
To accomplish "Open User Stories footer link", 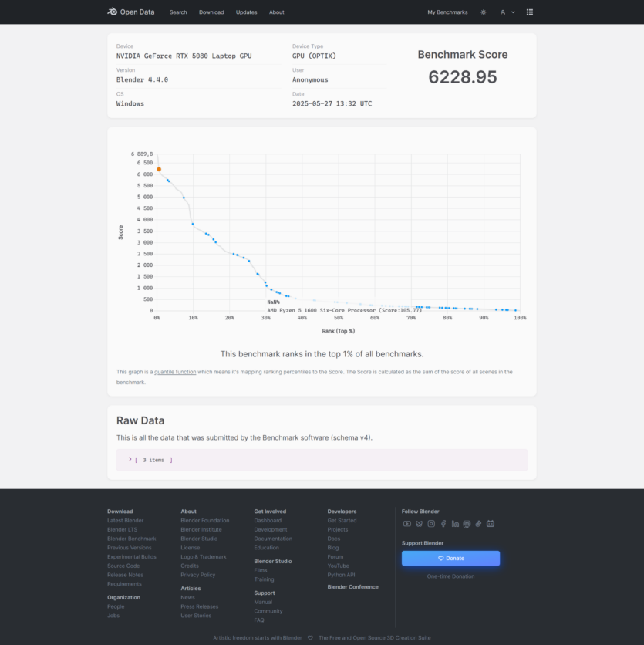I will (196, 616).
